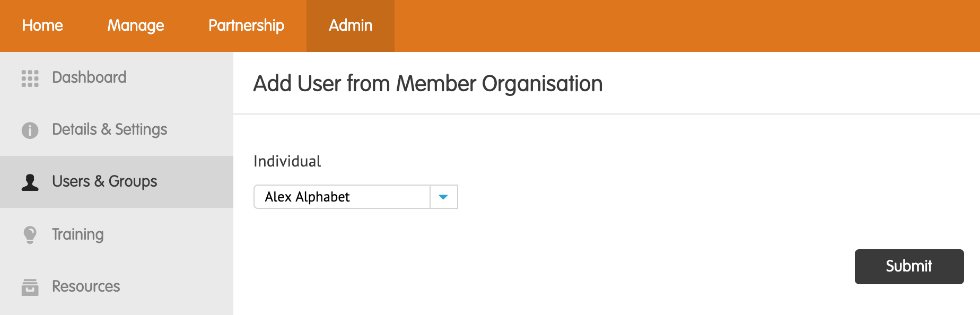Select Users & Groups in sidebar
The image size is (980, 315).
[x=117, y=182]
